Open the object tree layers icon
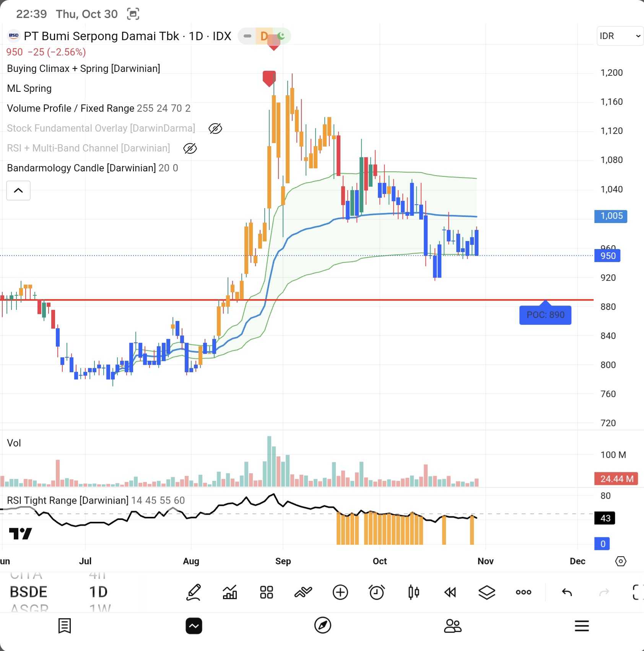 tap(487, 592)
